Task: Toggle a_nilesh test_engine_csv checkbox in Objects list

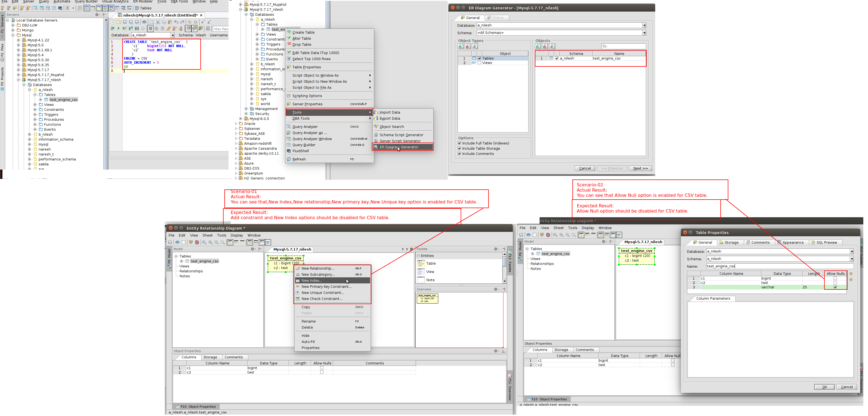Action: 557,58
